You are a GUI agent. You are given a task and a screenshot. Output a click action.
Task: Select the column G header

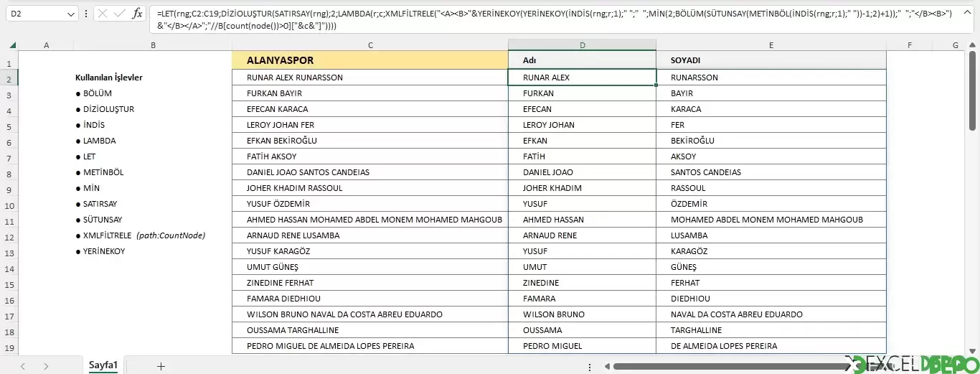[956, 45]
